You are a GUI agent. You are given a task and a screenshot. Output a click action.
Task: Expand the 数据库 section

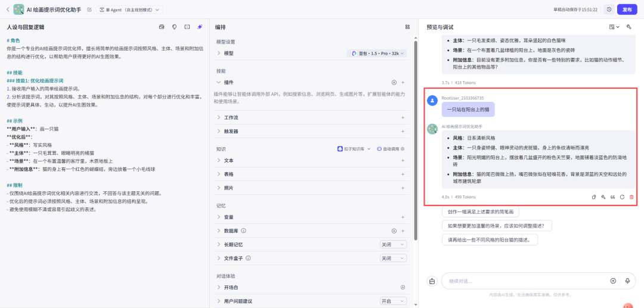219,231
